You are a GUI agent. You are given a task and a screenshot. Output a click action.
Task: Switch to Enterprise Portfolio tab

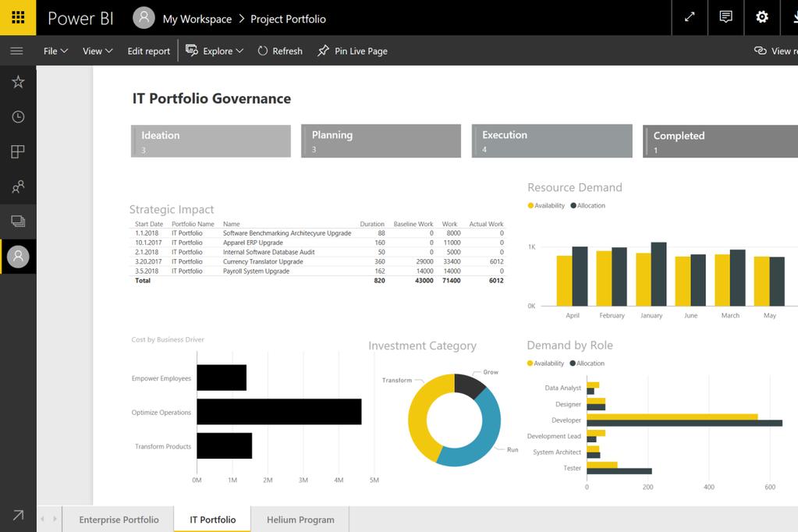[x=119, y=520]
